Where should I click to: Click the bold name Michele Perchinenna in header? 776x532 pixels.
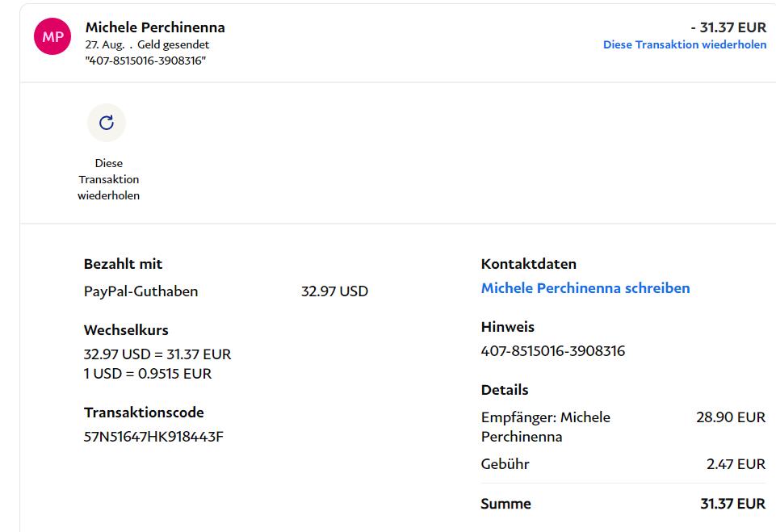click(155, 27)
